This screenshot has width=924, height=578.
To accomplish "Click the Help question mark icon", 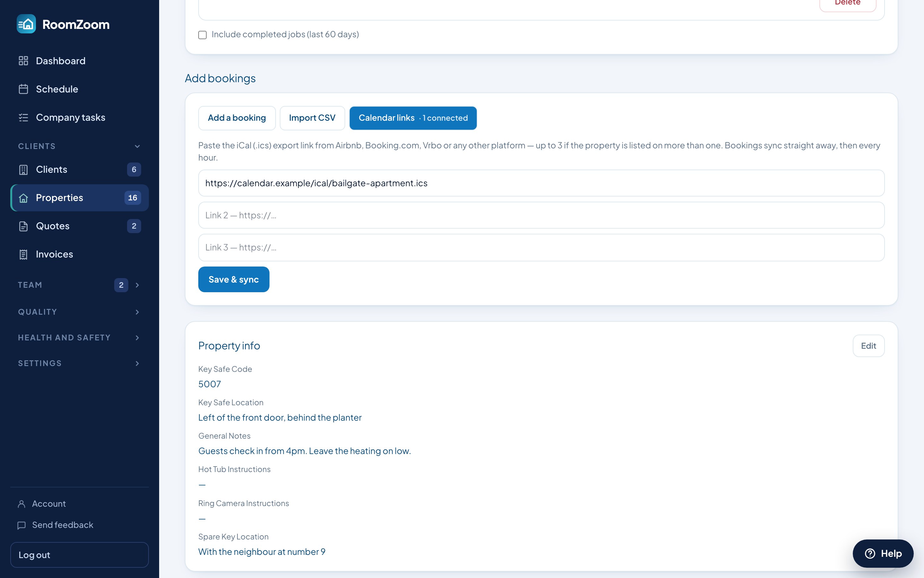I will click(870, 554).
